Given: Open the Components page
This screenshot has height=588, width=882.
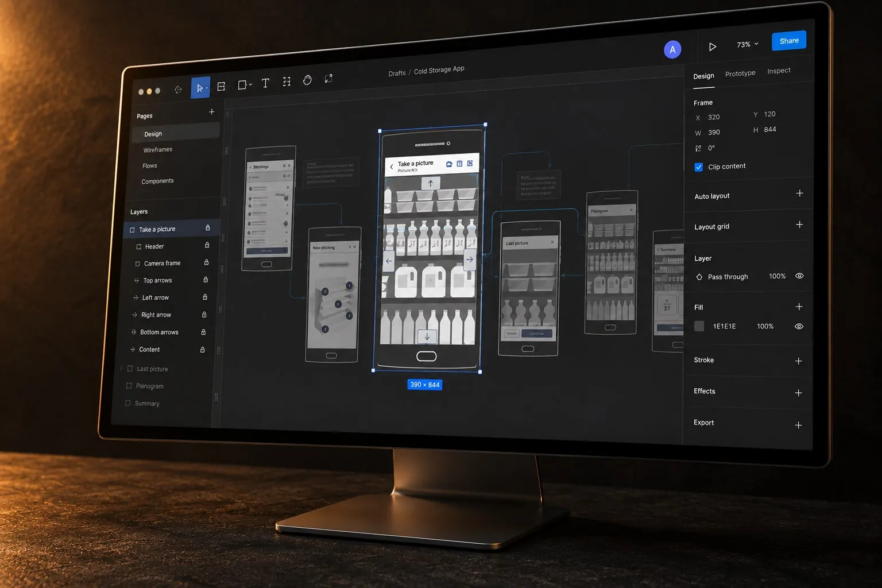Looking at the screenshot, I should coord(157,181).
